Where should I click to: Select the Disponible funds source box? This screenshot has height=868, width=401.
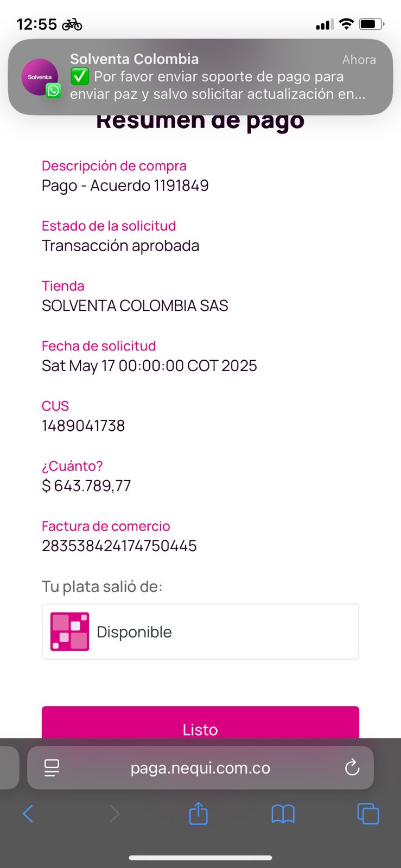200,631
